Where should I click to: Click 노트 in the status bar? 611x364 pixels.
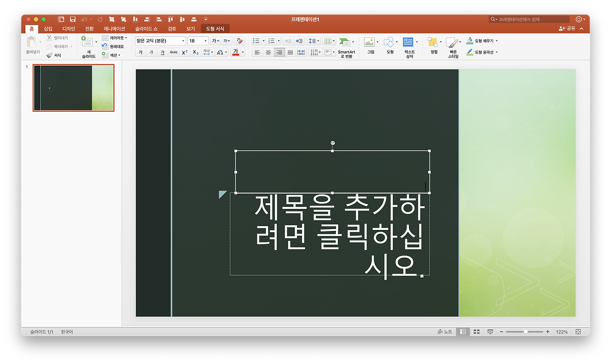(445, 331)
